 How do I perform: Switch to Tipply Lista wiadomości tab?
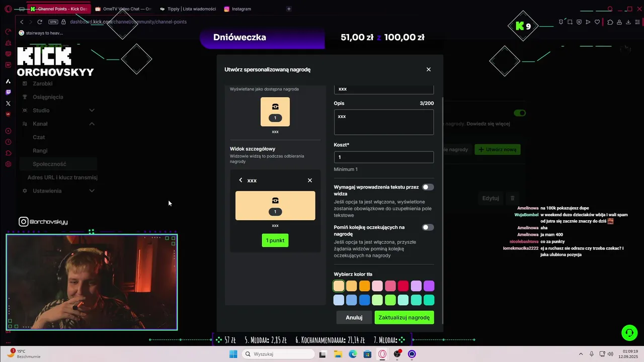tap(188, 9)
